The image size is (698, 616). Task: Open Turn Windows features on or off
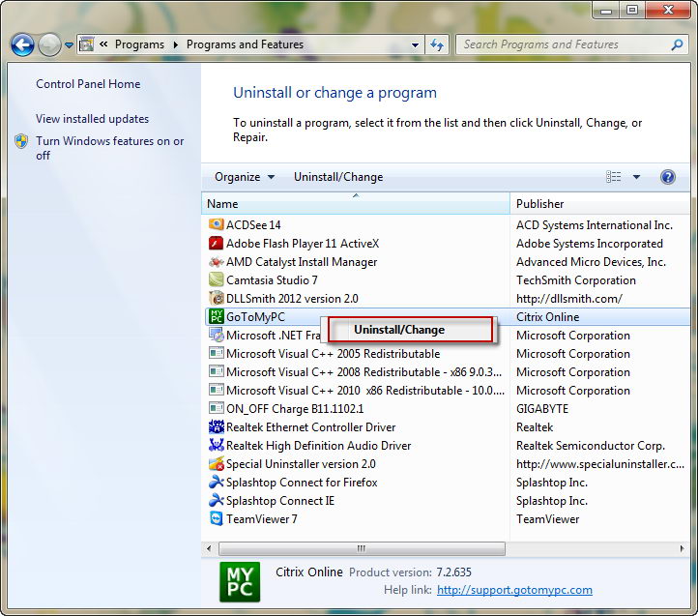110,148
